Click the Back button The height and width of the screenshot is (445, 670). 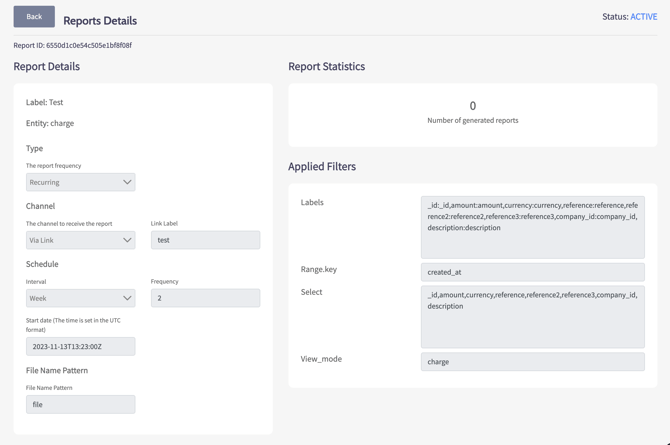click(34, 17)
